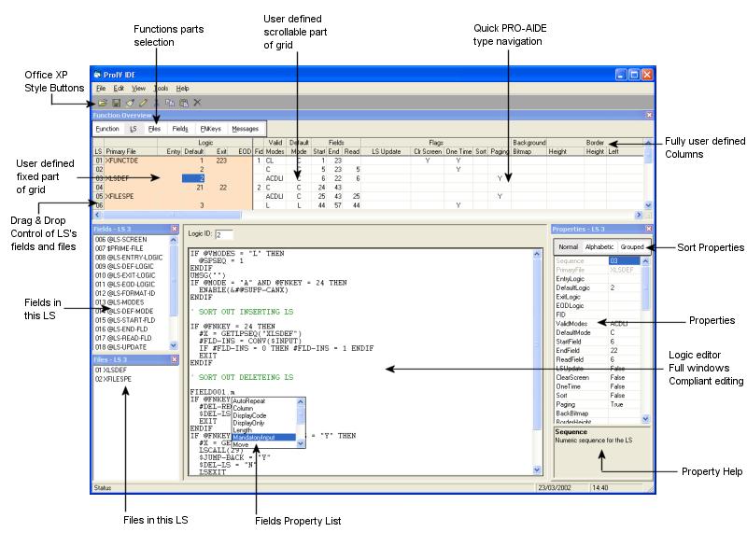
Task: Click the popup list's scroll-up arrow
Action: click(301, 402)
